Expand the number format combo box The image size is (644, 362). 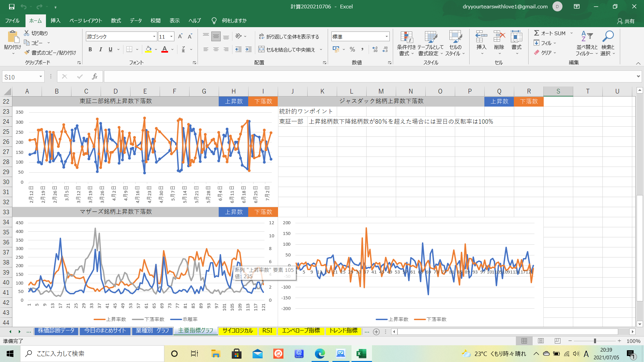point(387,37)
